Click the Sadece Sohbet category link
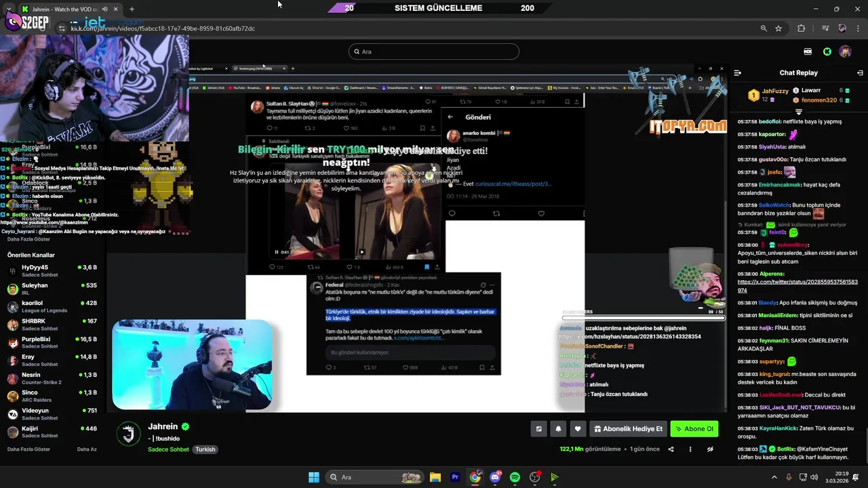This screenshot has width=868, height=488. 168,449
